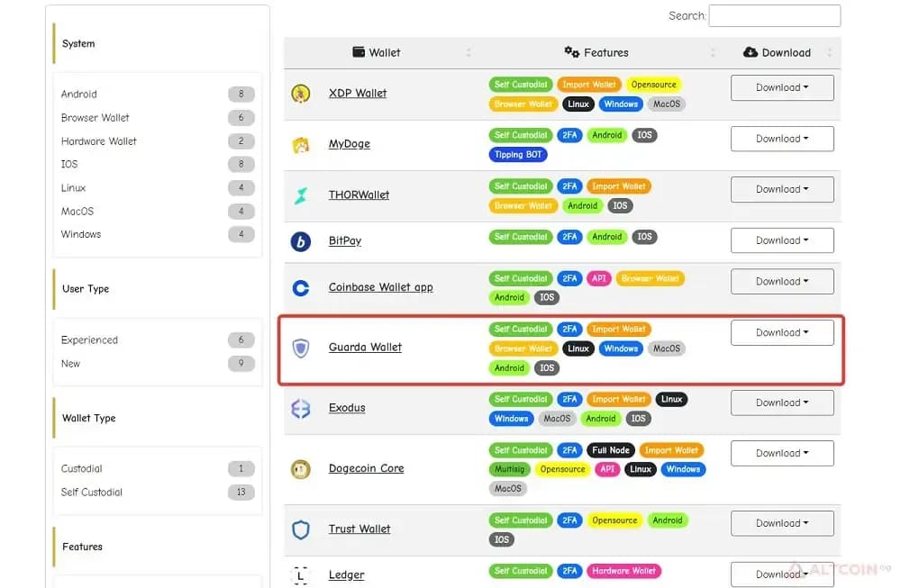This screenshot has width=901, height=588.
Task: Click the BitPay logo icon
Action: point(301,241)
